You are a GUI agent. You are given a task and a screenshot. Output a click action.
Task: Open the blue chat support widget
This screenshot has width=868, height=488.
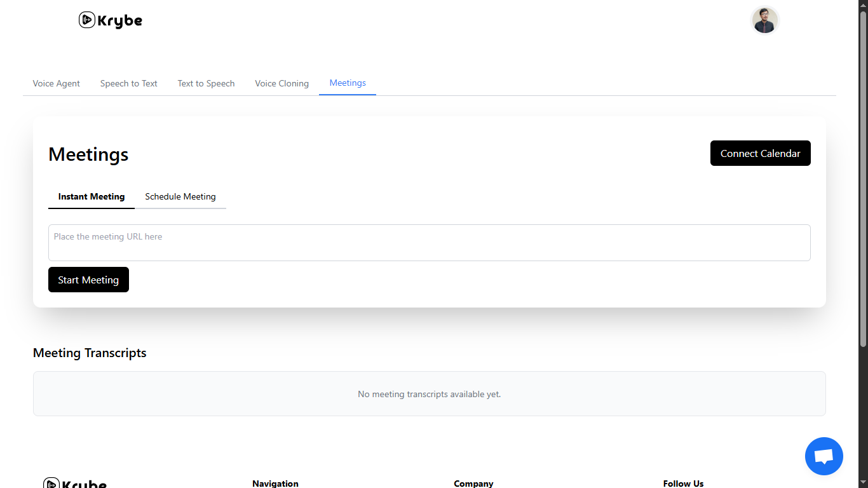tap(824, 456)
